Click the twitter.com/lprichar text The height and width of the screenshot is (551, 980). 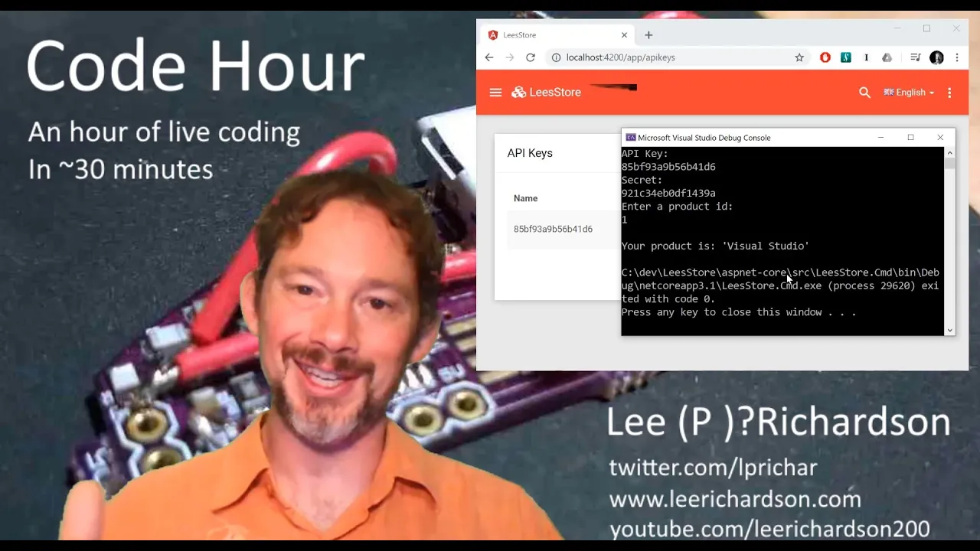click(713, 468)
